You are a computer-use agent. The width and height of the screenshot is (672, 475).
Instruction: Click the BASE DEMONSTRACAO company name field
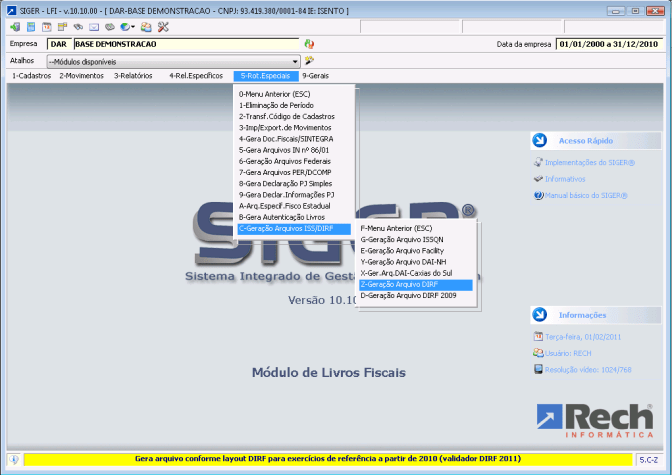click(186, 44)
